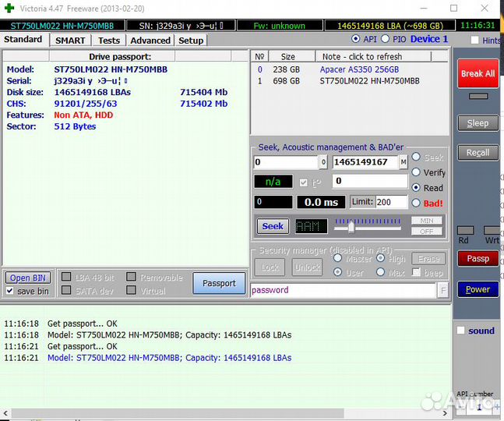The image size is (504, 421).
Task: Maximize the Victoria window
Action: tap(453, 8)
